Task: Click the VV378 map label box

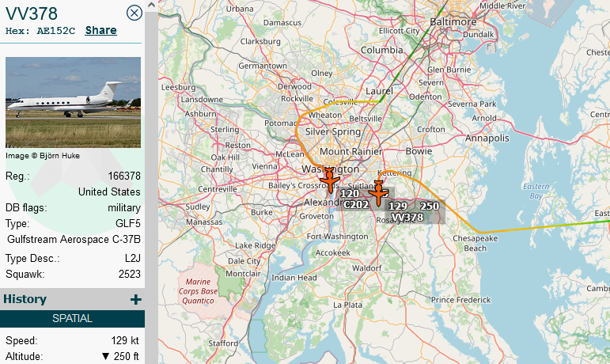Action: 415,212
